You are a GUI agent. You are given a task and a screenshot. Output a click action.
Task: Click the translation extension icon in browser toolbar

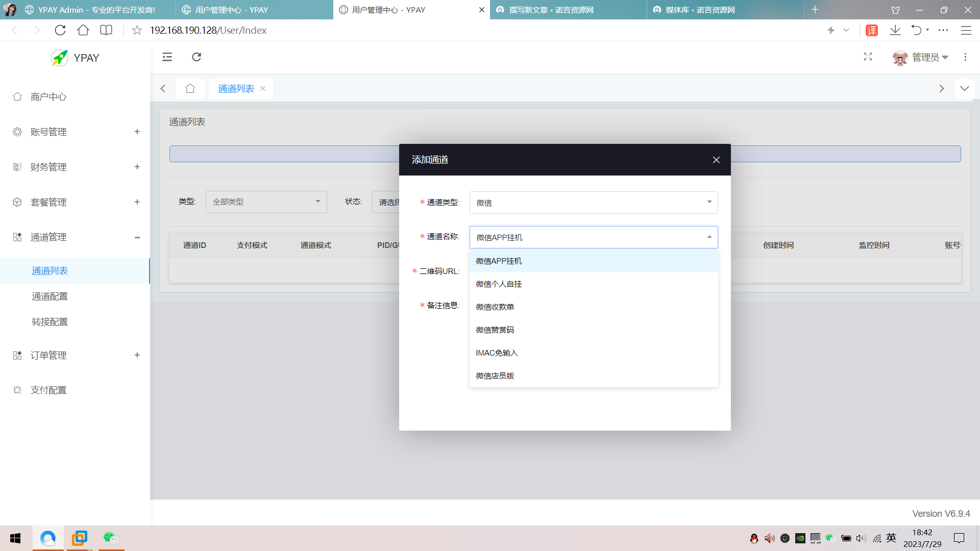871,30
